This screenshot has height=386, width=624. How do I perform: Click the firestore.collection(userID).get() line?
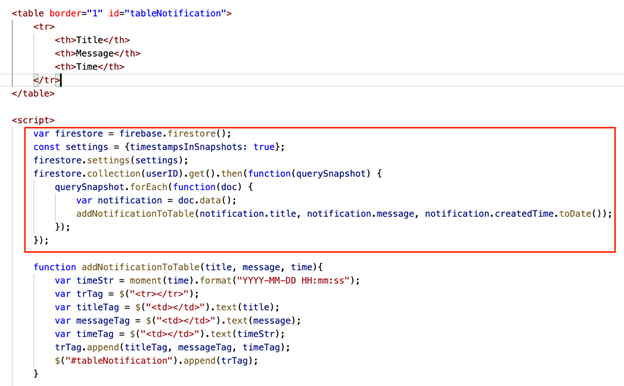(x=207, y=174)
